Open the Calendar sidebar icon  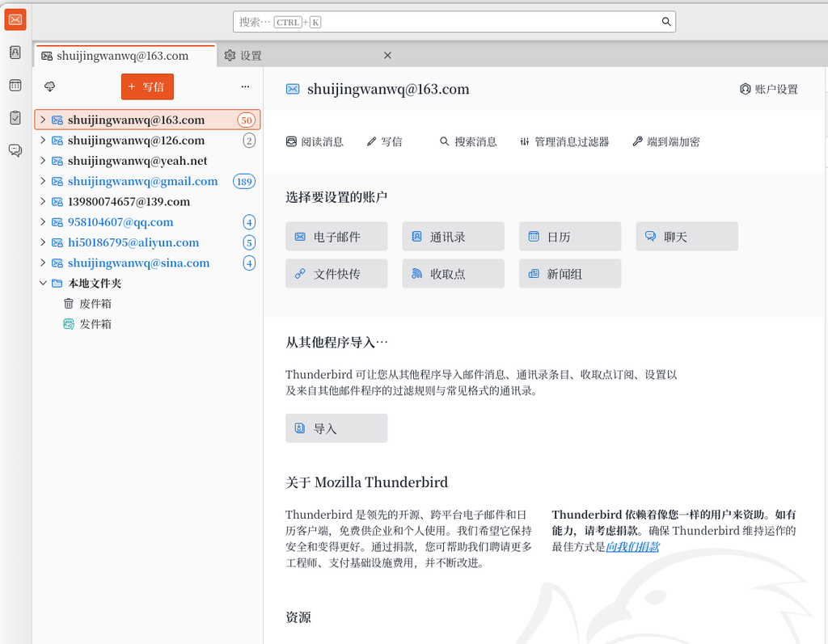[15, 85]
